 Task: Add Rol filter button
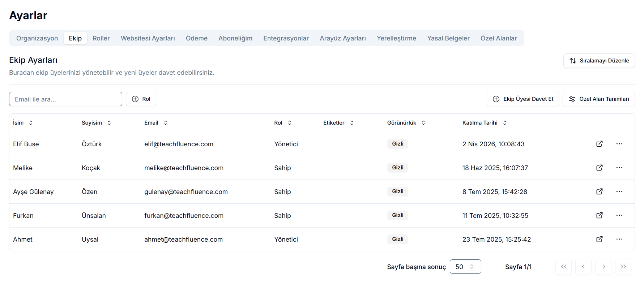pos(141,99)
